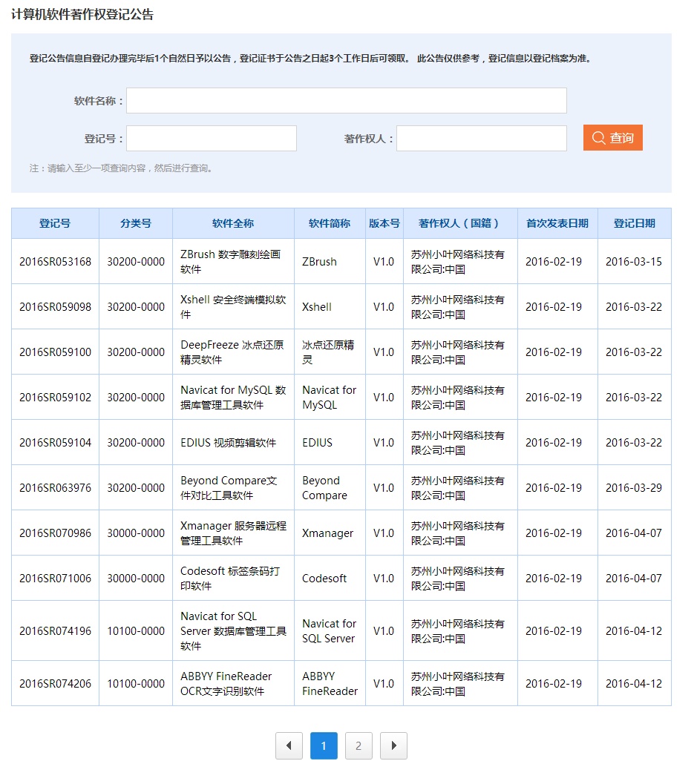The image size is (694, 784).
Task: Click Beyond Compare文件对比工具软件 cell
Action: [233, 488]
